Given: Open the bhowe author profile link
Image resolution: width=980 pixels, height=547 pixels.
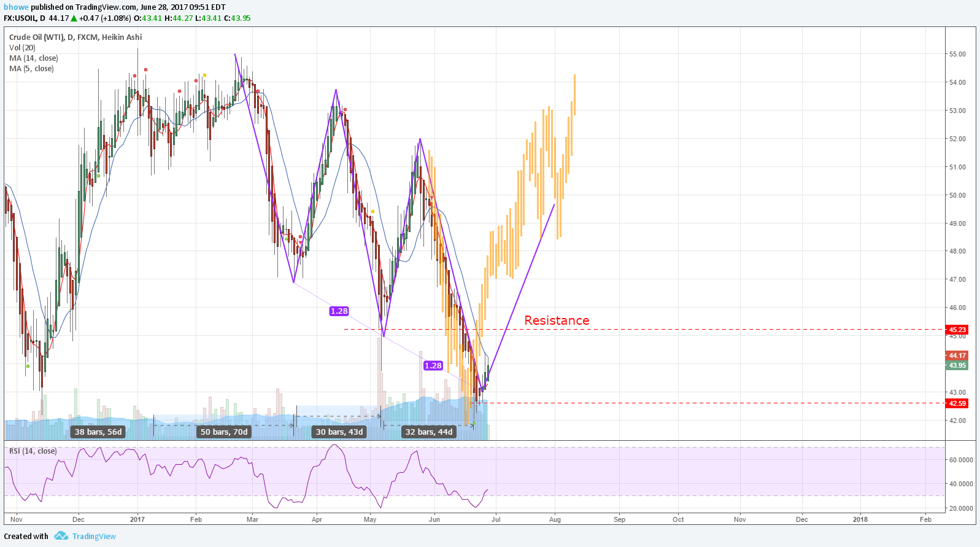Looking at the screenshot, I should click(17, 7).
